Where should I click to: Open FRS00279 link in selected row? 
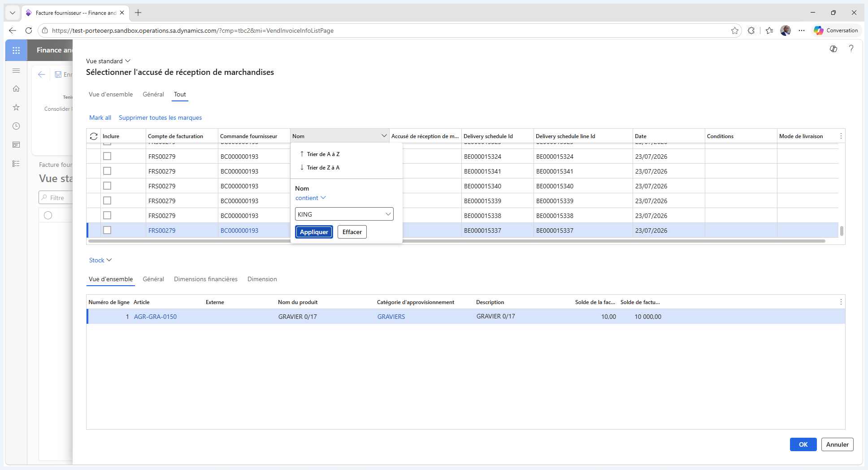162,231
